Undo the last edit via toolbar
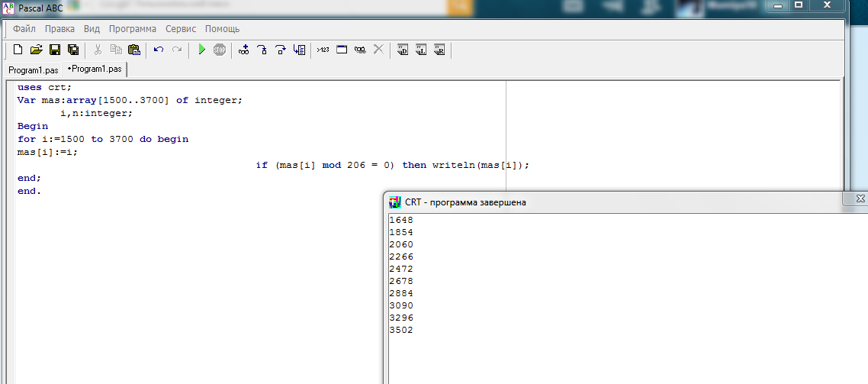This screenshot has height=384, width=868. 159,50
